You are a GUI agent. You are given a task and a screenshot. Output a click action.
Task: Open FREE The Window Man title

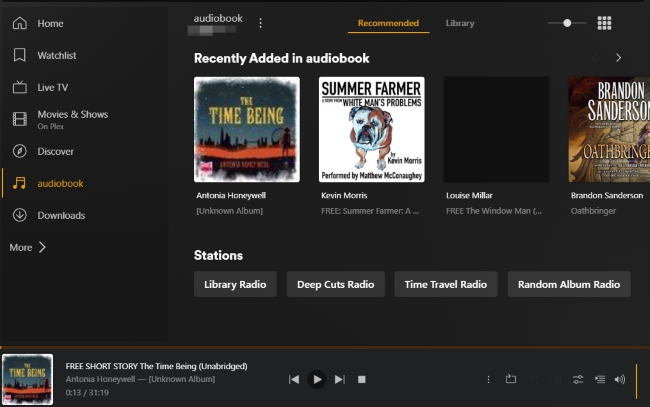[x=494, y=211]
